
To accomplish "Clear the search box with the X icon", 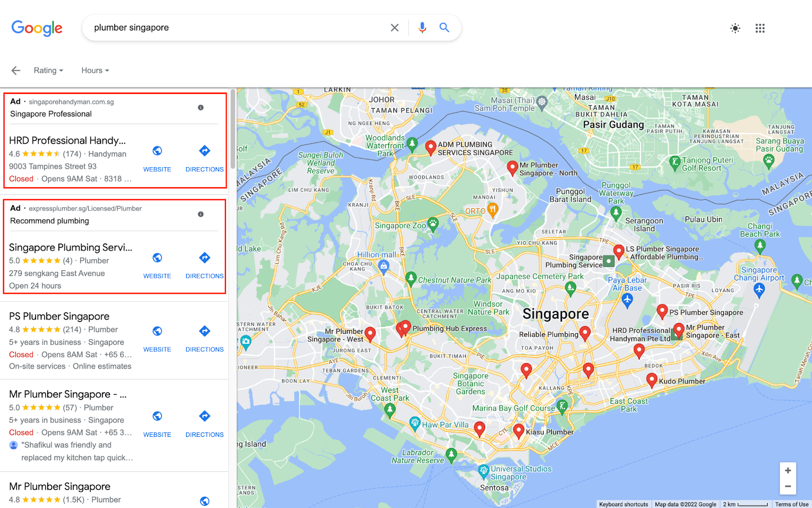I will pyautogui.click(x=394, y=28).
